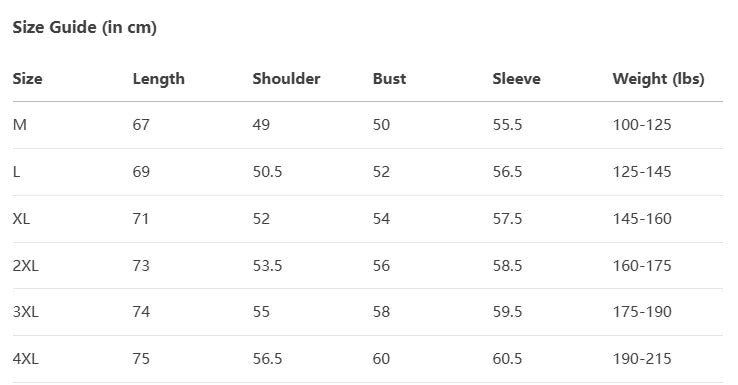Image resolution: width=738 pixels, height=385 pixels.
Task: Click the Shoulder column header
Action: [286, 79]
